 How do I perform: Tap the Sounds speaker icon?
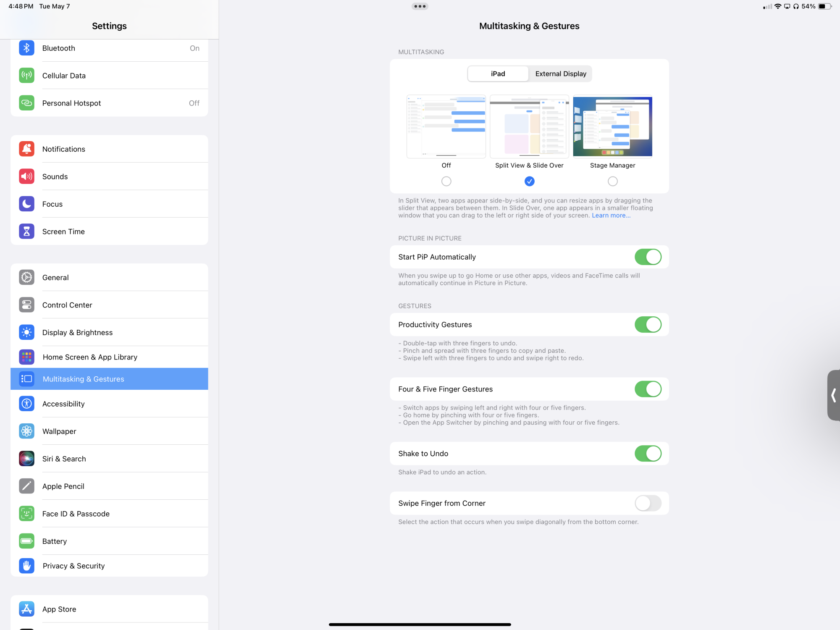point(26,176)
